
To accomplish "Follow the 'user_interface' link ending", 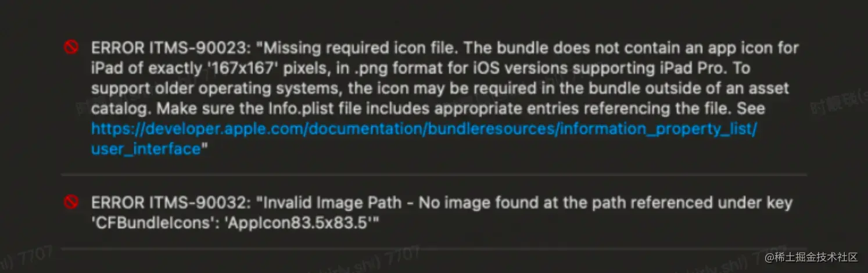I will [x=146, y=149].
